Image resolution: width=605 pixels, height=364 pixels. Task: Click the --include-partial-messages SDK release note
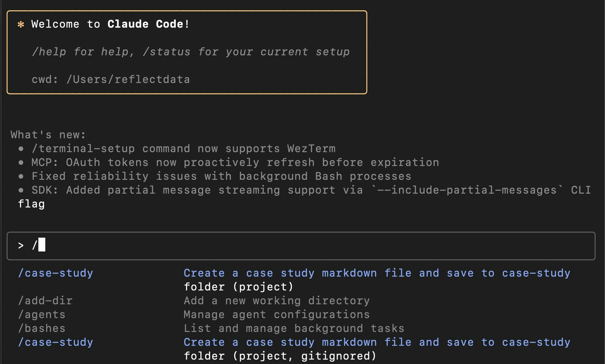pos(304,197)
